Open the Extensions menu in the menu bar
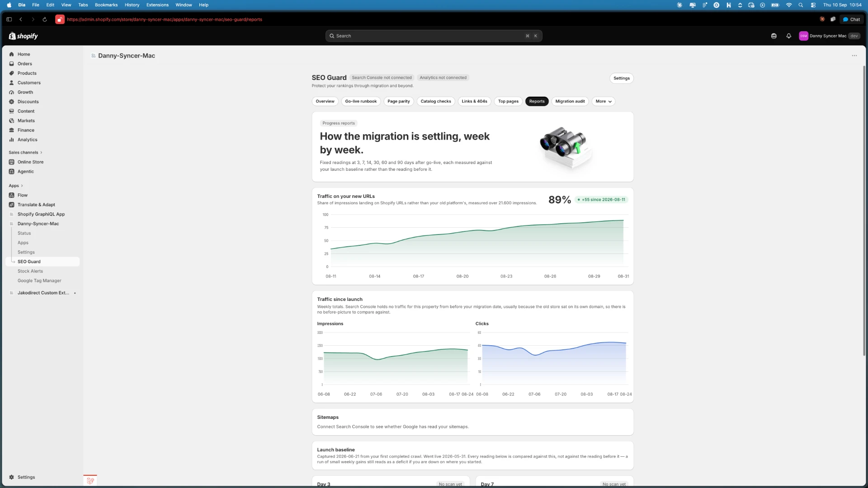The height and width of the screenshot is (488, 868). coord(157,5)
